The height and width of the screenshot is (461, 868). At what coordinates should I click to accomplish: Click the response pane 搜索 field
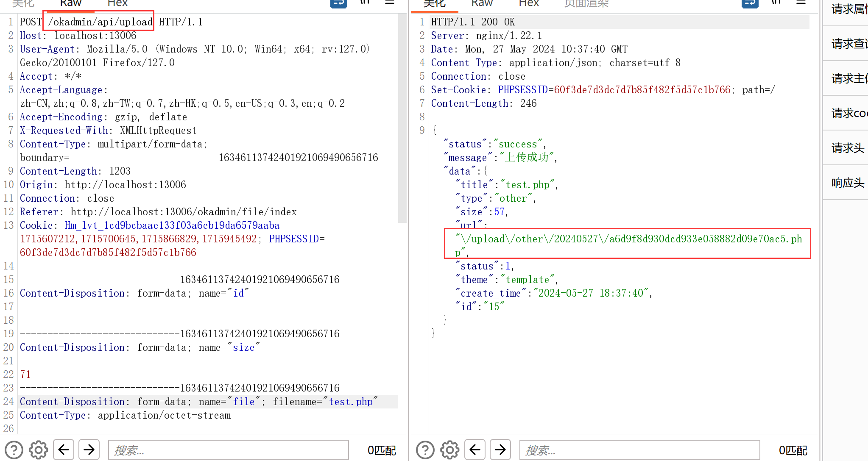click(639, 450)
